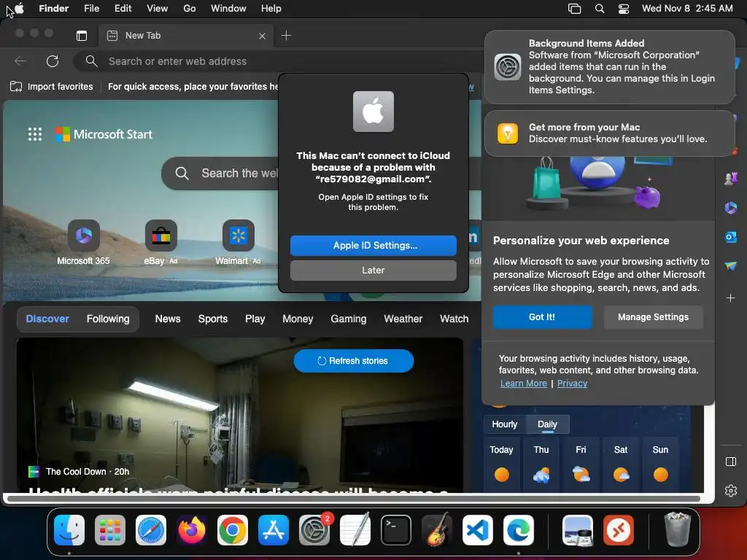Open a new tab with plus icon
Image resolution: width=747 pixels, height=560 pixels.
click(286, 36)
